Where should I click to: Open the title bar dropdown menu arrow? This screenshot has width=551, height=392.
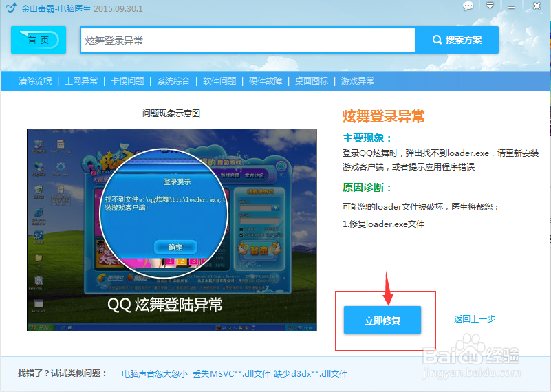(490, 6)
